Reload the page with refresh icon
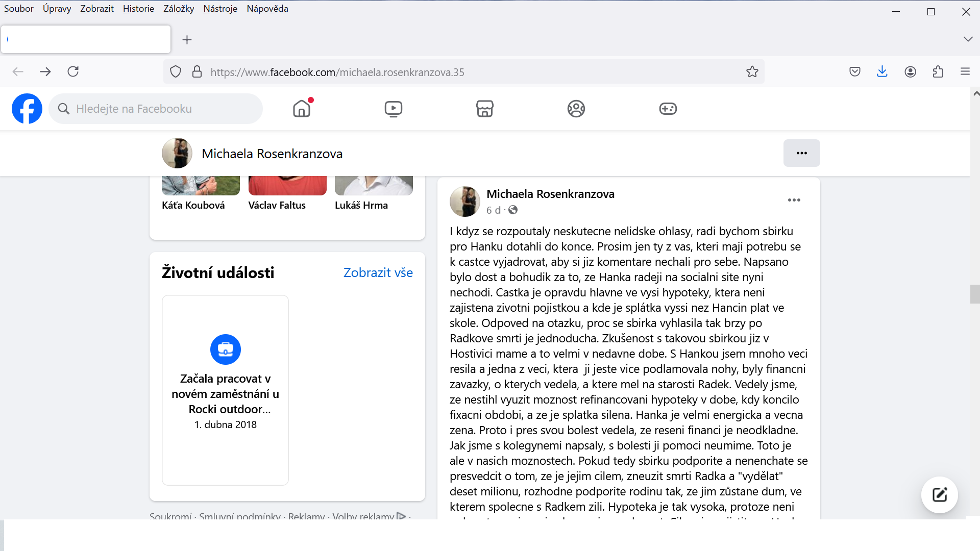This screenshot has width=980, height=551. [x=73, y=72]
